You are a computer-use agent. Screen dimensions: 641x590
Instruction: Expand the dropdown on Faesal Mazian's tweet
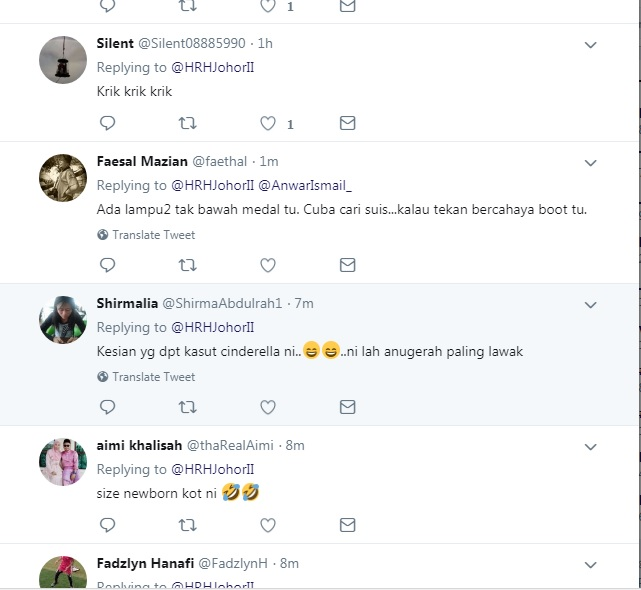[x=590, y=163]
